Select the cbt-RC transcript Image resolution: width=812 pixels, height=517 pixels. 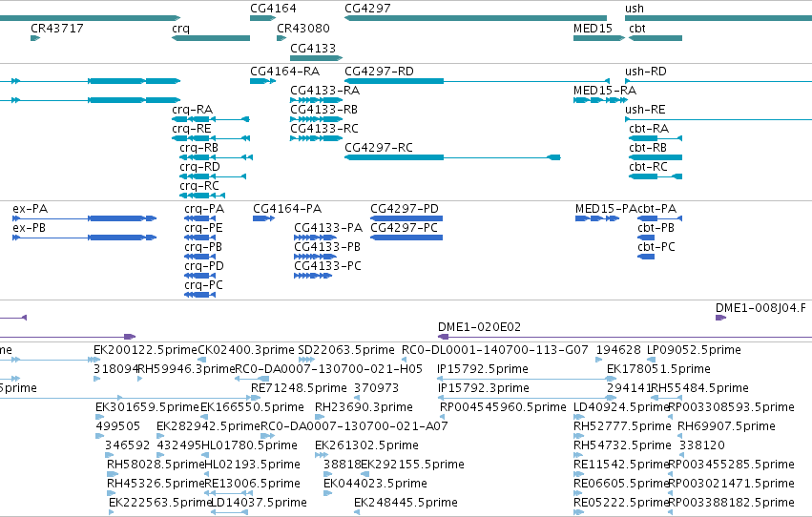click(x=656, y=176)
